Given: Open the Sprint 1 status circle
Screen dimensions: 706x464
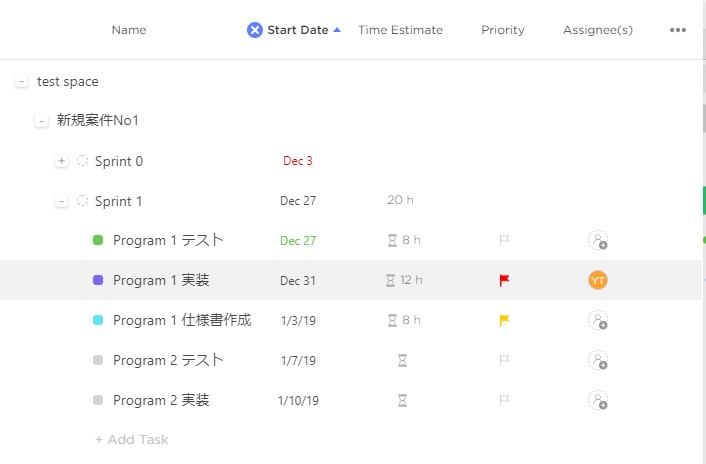Looking at the screenshot, I should point(82,201).
